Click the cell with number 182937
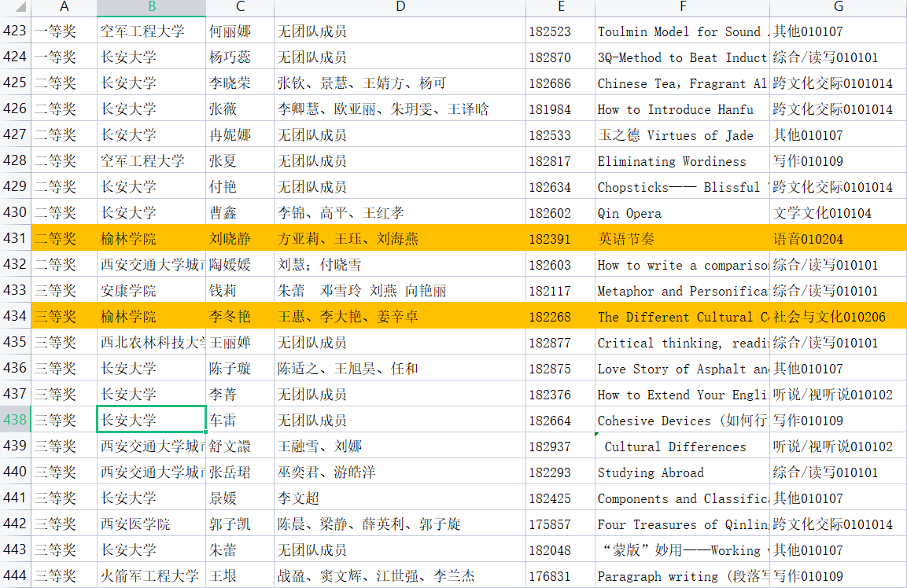This screenshot has height=588, width=907. [x=560, y=447]
